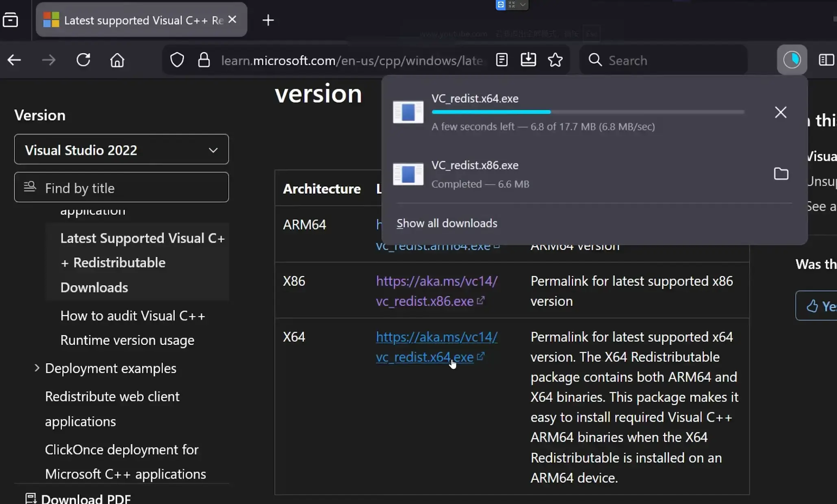The image size is (837, 504).
Task: Click the X64 architecture cell
Action: [x=294, y=337]
